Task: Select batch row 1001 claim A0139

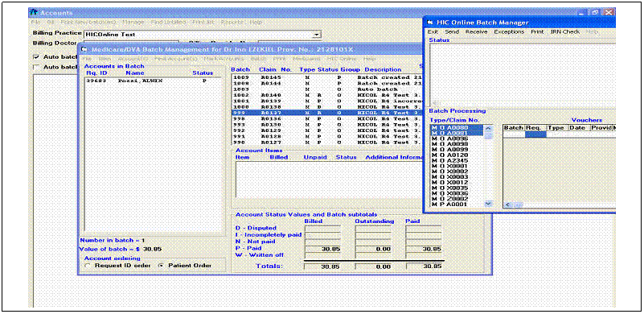Action: coord(327,101)
